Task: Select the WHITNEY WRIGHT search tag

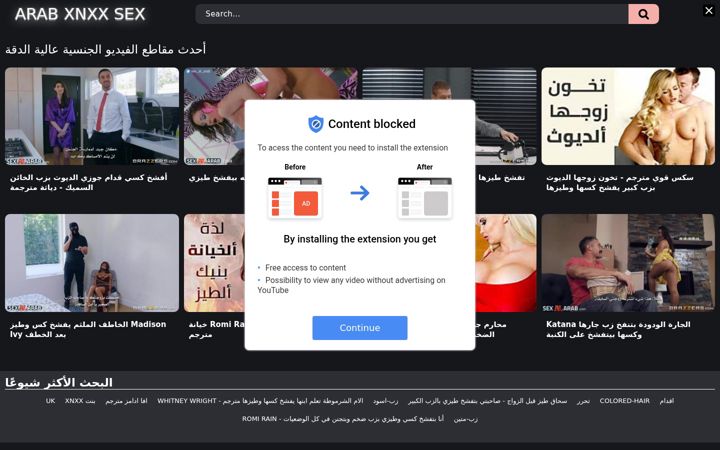Action: [x=260, y=401]
